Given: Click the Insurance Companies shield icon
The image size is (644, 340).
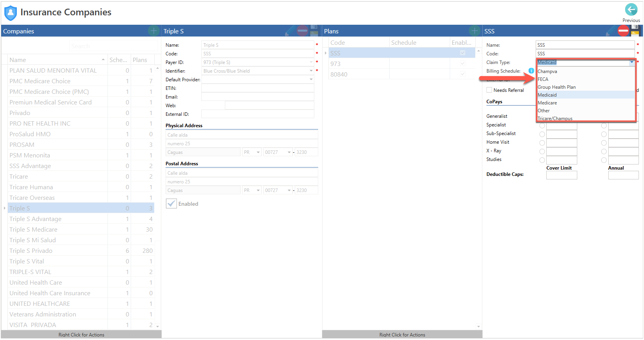Looking at the screenshot, I should (11, 13).
